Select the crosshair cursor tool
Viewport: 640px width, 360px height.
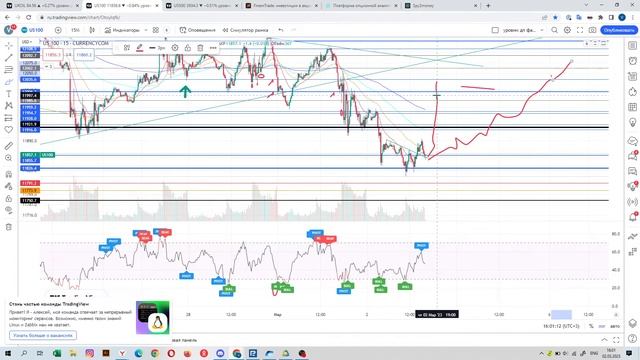pyautogui.click(x=9, y=46)
